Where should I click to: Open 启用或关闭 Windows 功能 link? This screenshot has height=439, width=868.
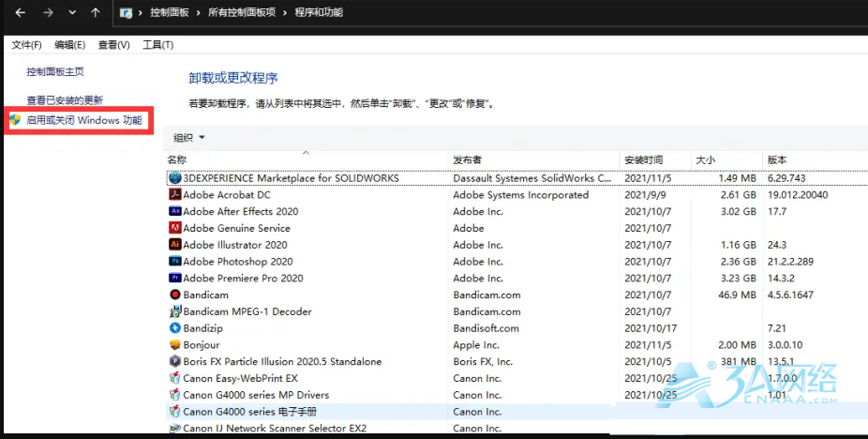pyautogui.click(x=84, y=120)
